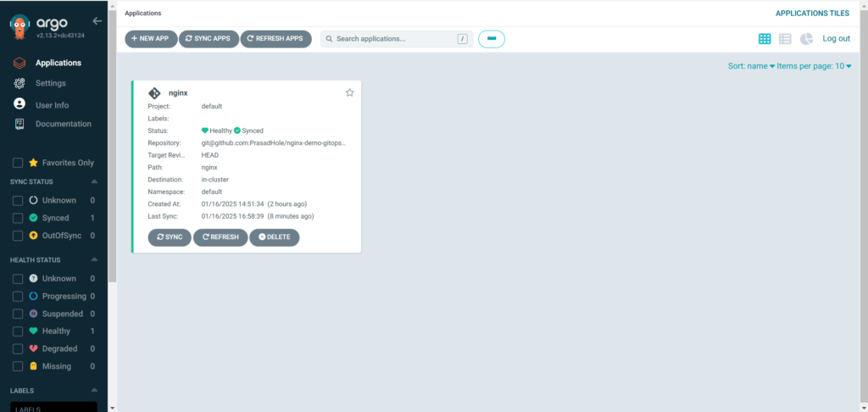Check the Suspended filter checkbox
The image size is (868, 412).
point(18,314)
